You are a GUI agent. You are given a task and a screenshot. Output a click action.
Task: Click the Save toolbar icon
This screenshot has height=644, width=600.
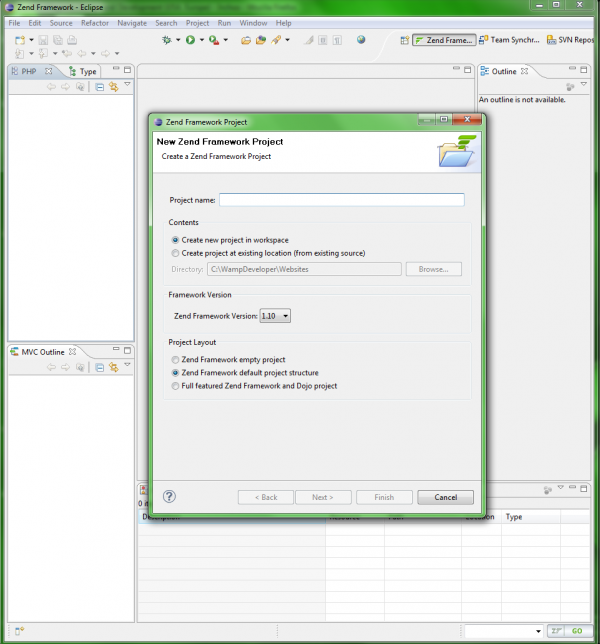[43, 40]
